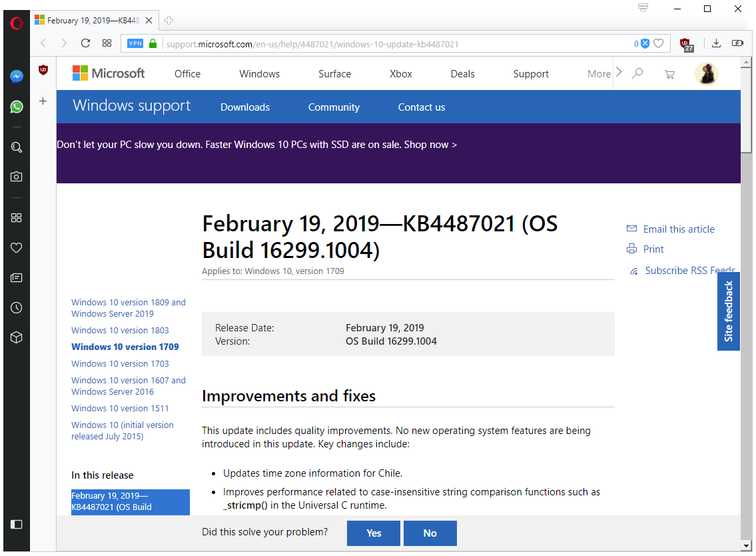Open the sidebar search panel
The width and height of the screenshot is (756, 556).
tap(17, 147)
